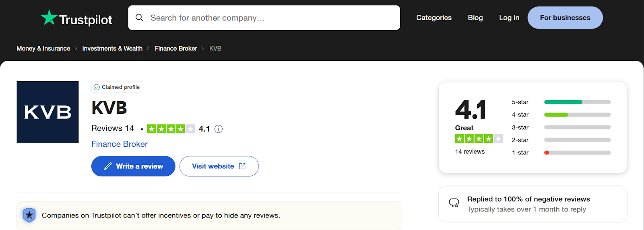Focus the Search for another company field
The image size is (644, 230).
264,18
